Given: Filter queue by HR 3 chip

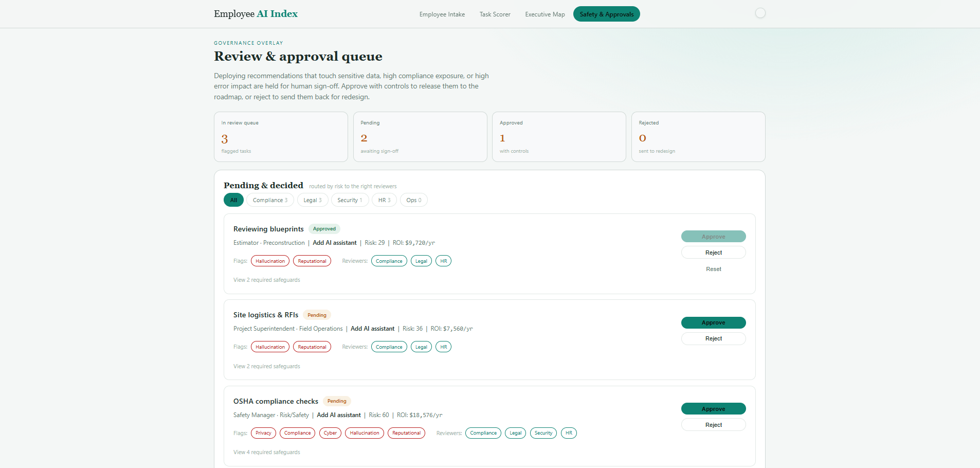Looking at the screenshot, I should (384, 200).
